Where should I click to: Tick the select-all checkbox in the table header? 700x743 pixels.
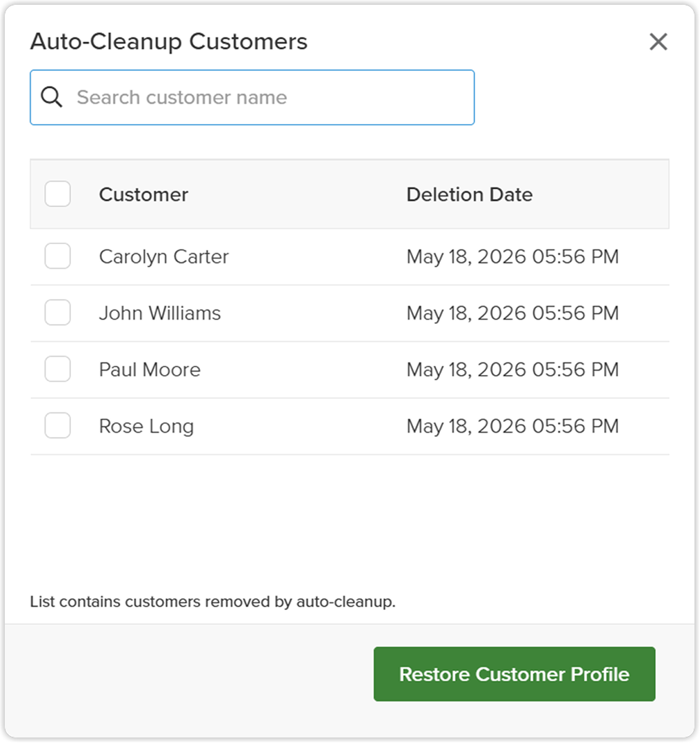pyautogui.click(x=57, y=194)
